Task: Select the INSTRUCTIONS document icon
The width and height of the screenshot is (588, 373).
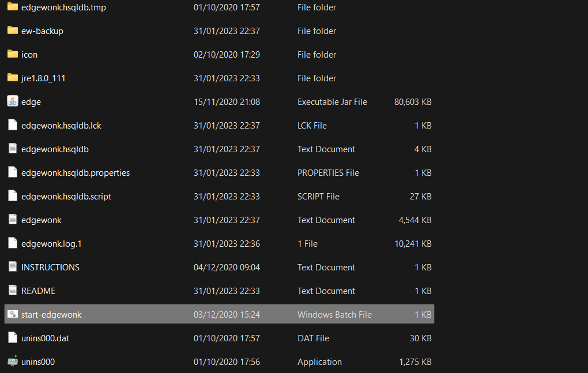Action: pos(13,267)
